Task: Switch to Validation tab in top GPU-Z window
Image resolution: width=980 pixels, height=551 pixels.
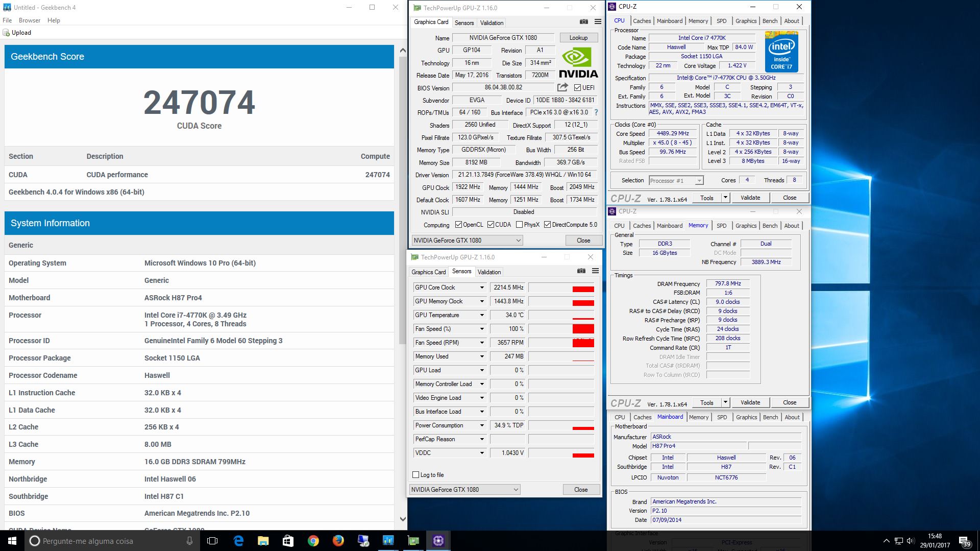Action: (x=492, y=22)
